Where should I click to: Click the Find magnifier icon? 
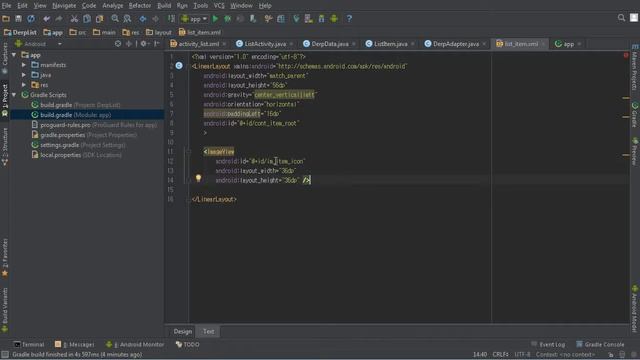(115, 19)
